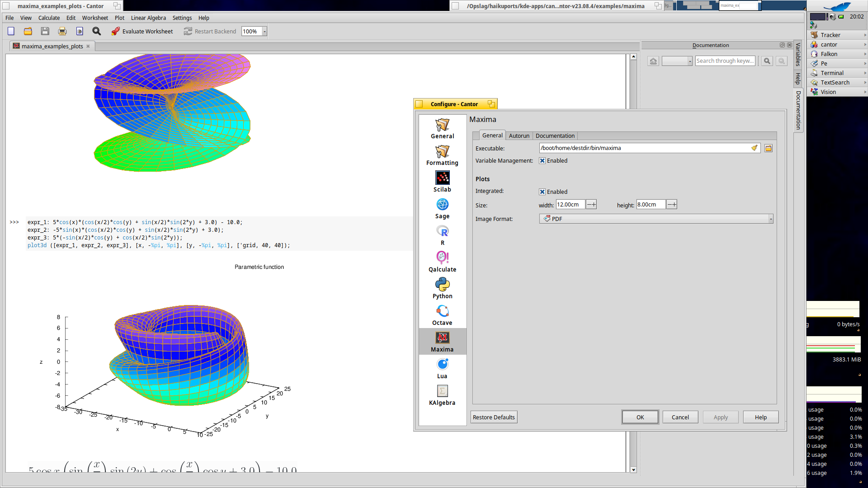Switch to the Autorun tab
The width and height of the screenshot is (868, 488).
(519, 136)
